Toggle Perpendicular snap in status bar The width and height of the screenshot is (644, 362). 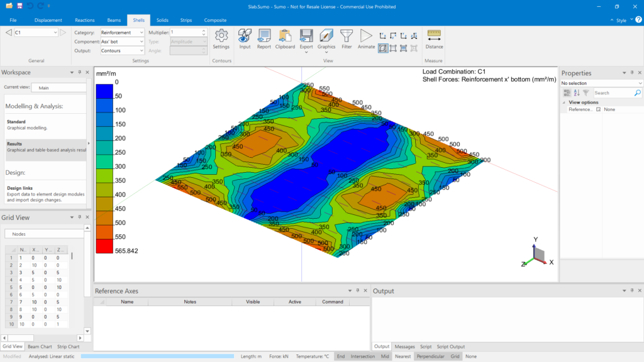coord(430,356)
